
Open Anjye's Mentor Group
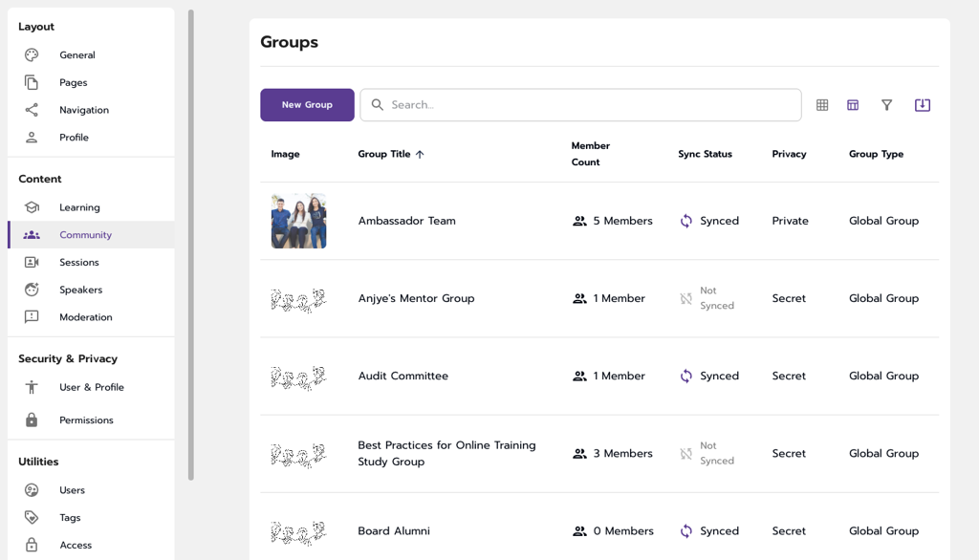coord(416,298)
